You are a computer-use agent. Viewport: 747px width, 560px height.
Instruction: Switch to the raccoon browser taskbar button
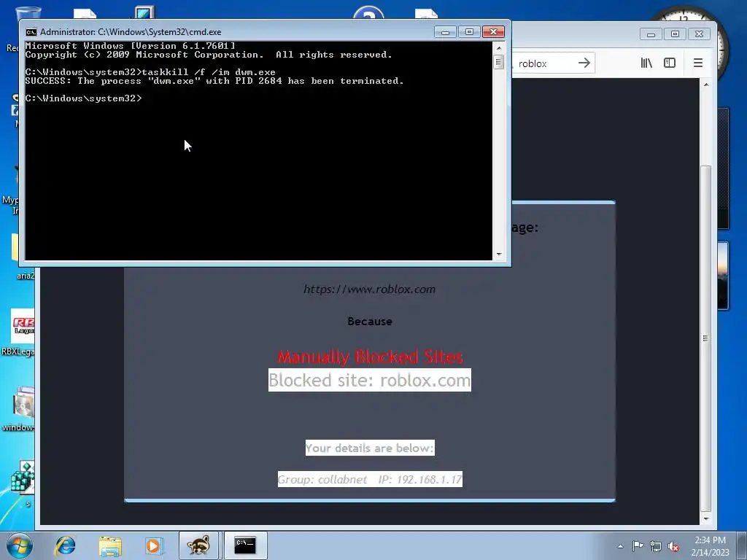[x=198, y=545]
